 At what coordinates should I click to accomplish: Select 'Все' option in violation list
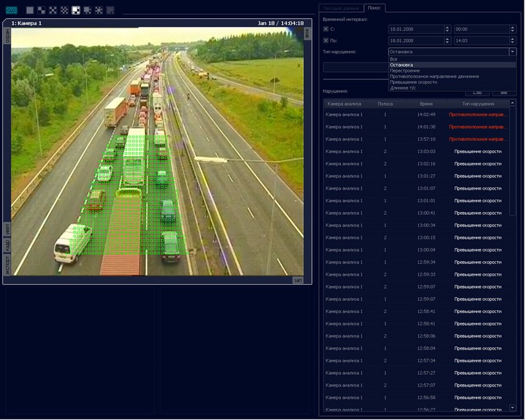tap(393, 59)
